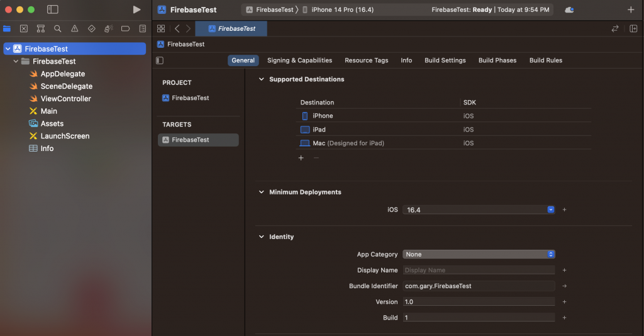Switch to the Build Phases tab
Screen dimensions: 644x336
pyautogui.click(x=497, y=60)
